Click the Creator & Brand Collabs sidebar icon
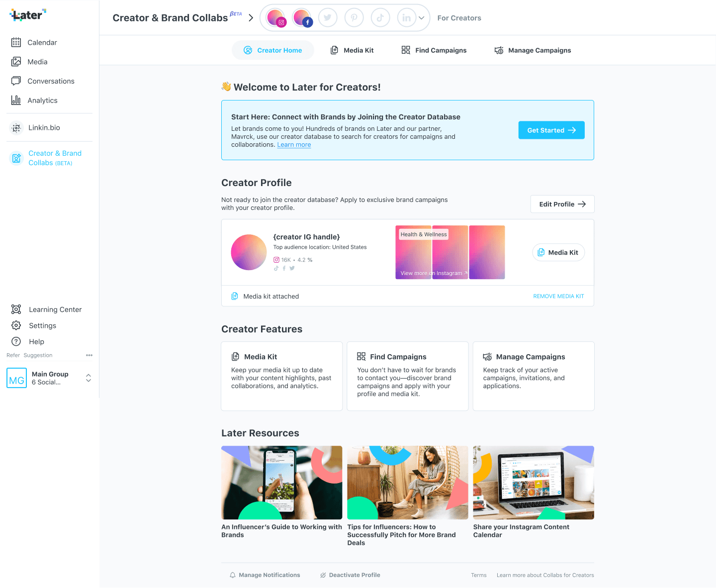The height and width of the screenshot is (588, 716). point(16,158)
